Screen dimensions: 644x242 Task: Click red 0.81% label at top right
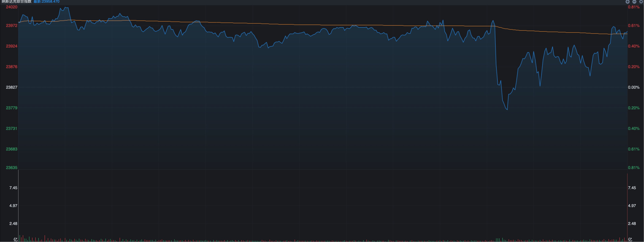(634, 7)
